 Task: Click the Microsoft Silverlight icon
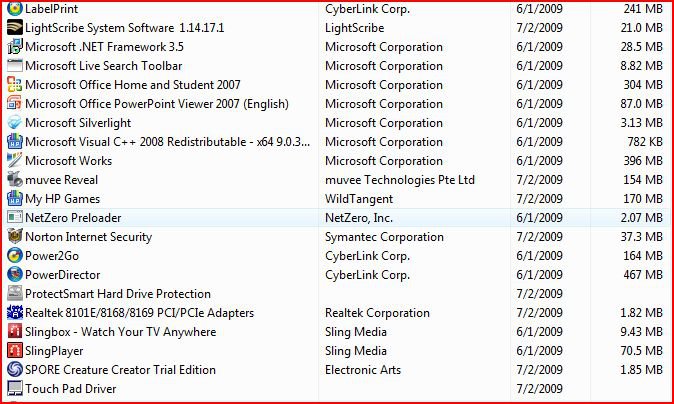15,122
